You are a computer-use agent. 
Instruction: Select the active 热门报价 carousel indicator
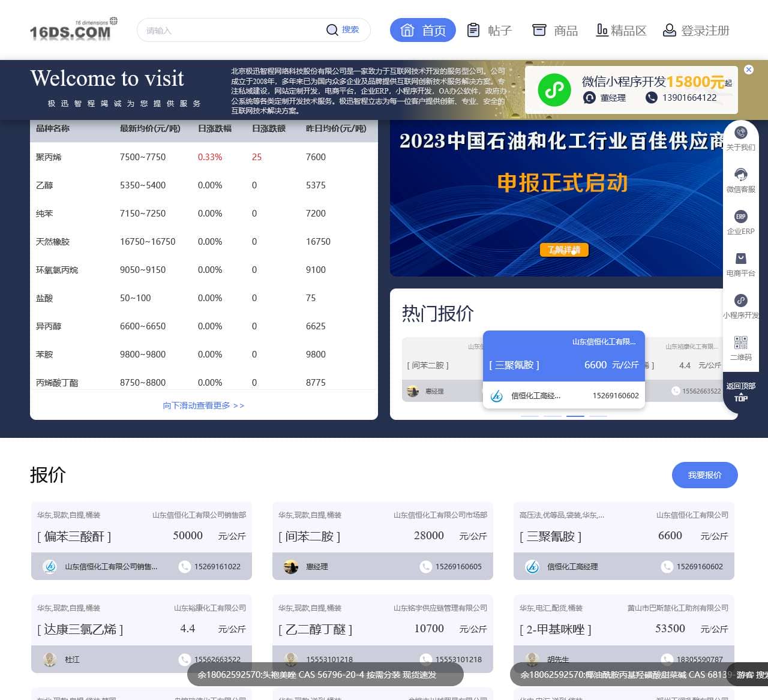click(x=575, y=416)
